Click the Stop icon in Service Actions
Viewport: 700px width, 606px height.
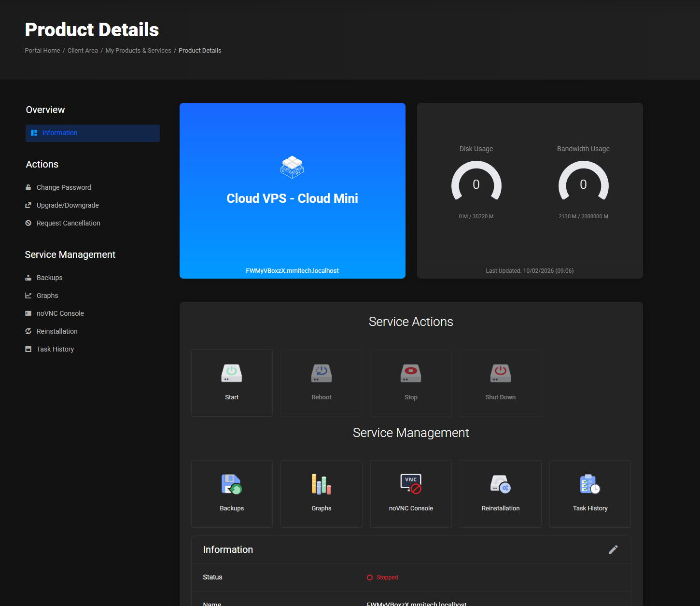tap(410, 373)
